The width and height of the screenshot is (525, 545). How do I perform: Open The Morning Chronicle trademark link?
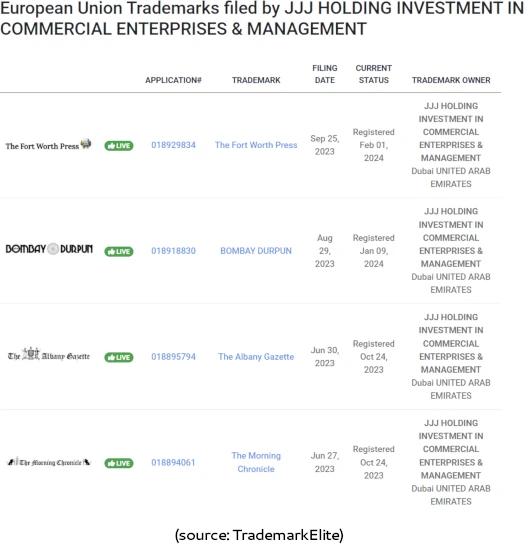click(x=256, y=462)
